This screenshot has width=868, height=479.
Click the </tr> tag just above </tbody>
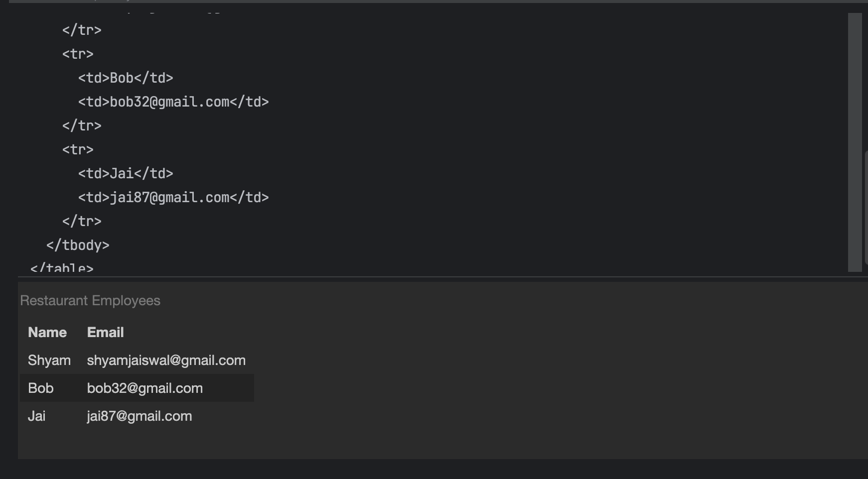(x=82, y=221)
